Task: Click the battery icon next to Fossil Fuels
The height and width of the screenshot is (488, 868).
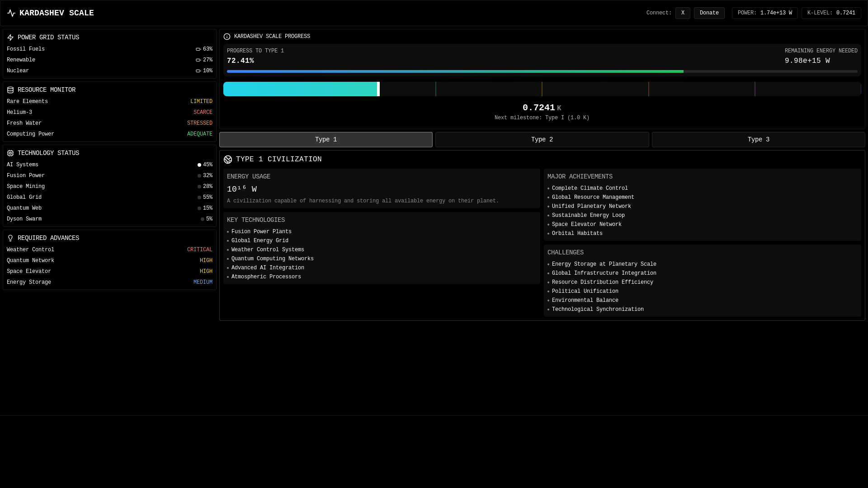Action: 198,49
